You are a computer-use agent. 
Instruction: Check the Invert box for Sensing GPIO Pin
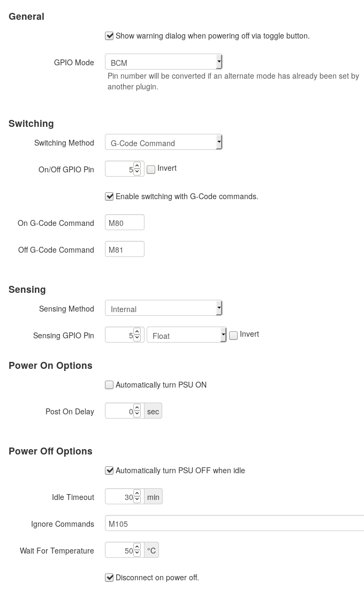tap(233, 335)
